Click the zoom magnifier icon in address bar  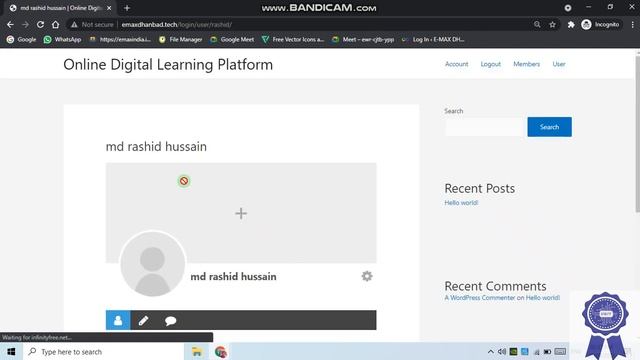click(537, 24)
